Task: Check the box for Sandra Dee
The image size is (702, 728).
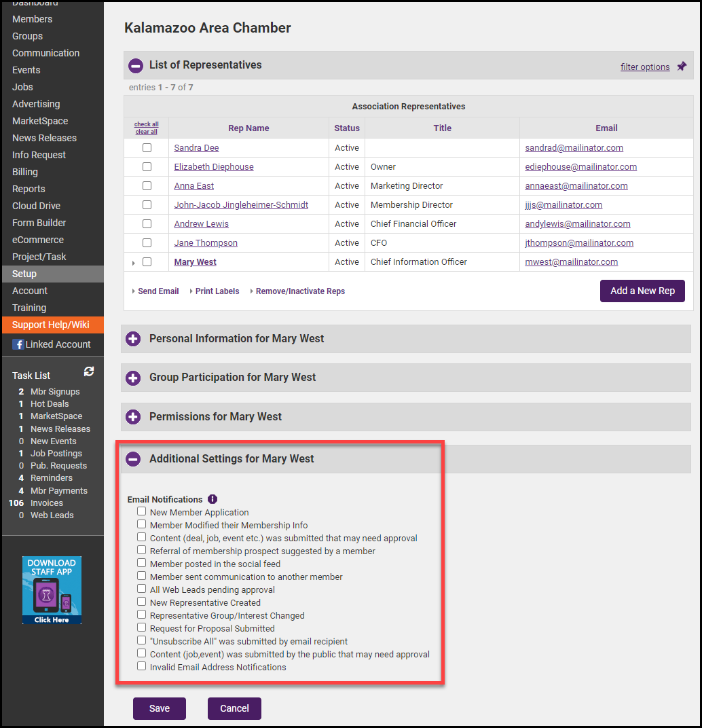Action: pos(147,148)
